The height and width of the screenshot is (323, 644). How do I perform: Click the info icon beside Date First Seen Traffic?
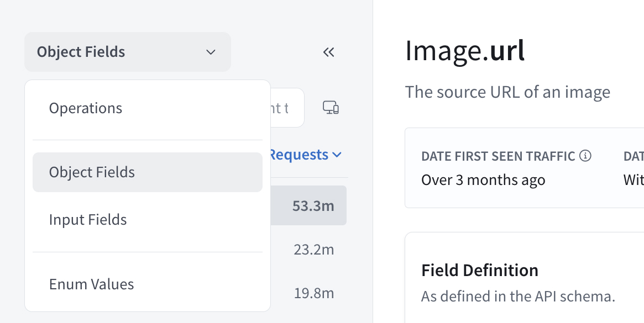(585, 156)
